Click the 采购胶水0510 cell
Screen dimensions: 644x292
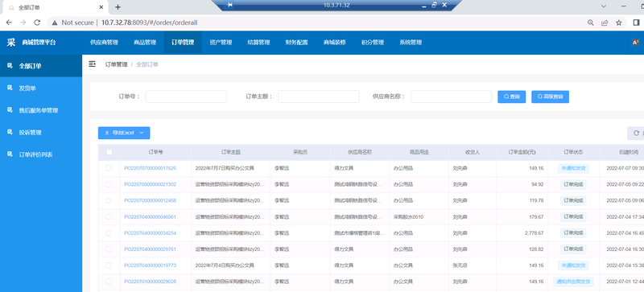tap(409, 217)
